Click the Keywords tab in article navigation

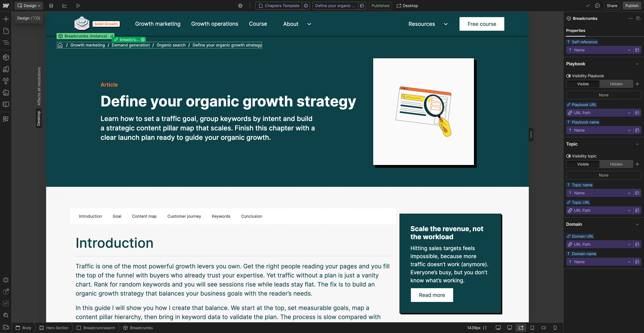(x=221, y=216)
